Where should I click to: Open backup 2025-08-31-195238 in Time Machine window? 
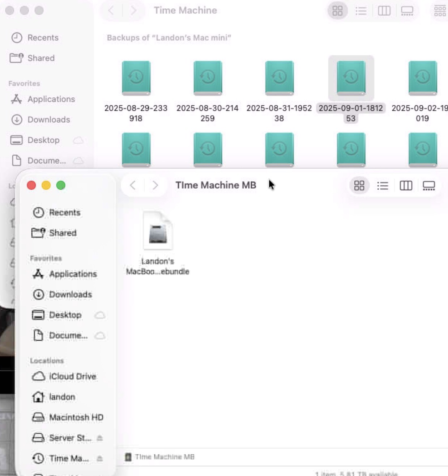(279, 78)
